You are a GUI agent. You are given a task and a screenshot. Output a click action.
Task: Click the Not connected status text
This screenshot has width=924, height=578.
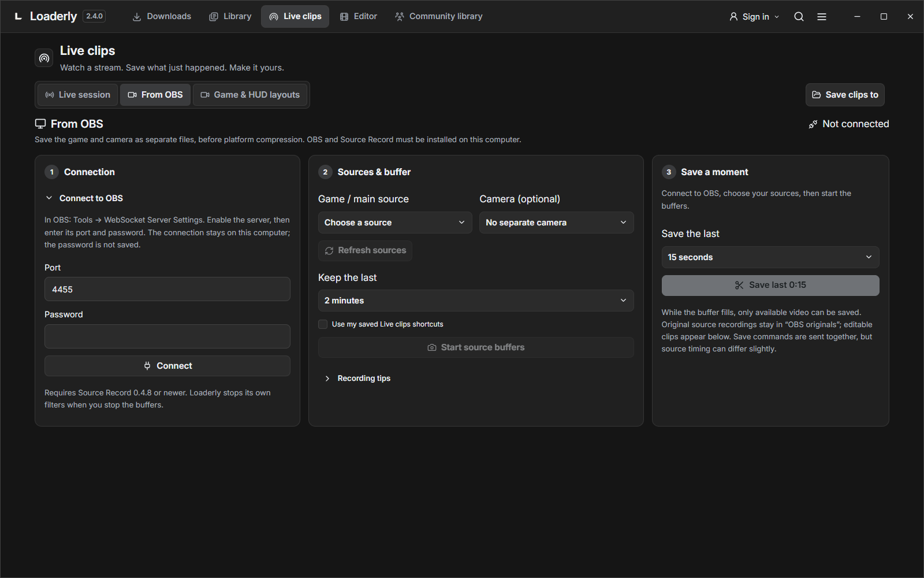point(856,124)
